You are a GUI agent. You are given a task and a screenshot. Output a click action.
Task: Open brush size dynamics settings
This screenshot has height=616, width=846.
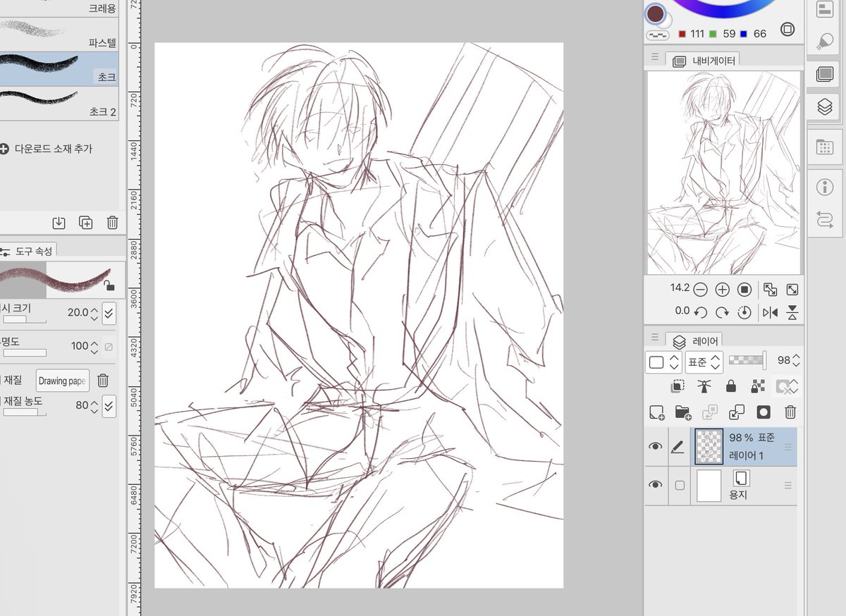(109, 312)
